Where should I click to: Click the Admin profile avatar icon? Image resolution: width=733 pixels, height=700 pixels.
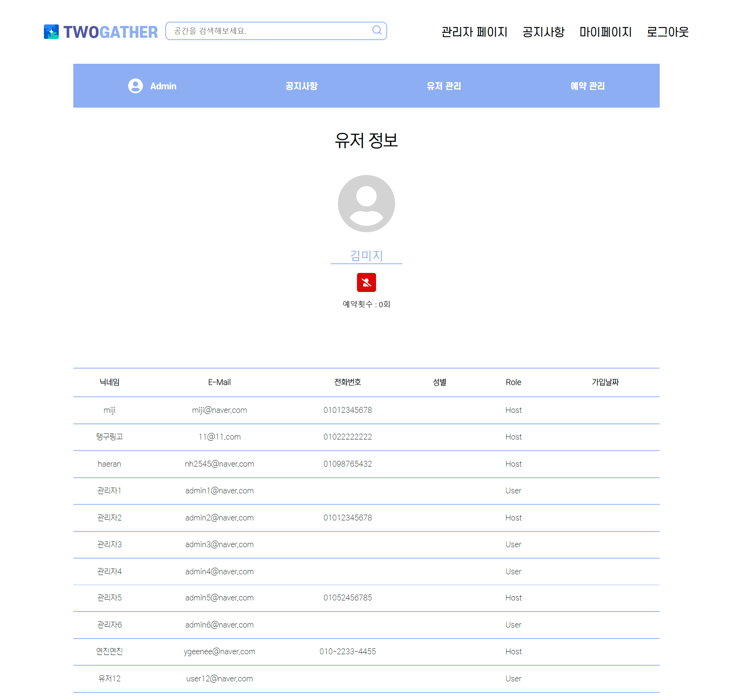tap(135, 86)
